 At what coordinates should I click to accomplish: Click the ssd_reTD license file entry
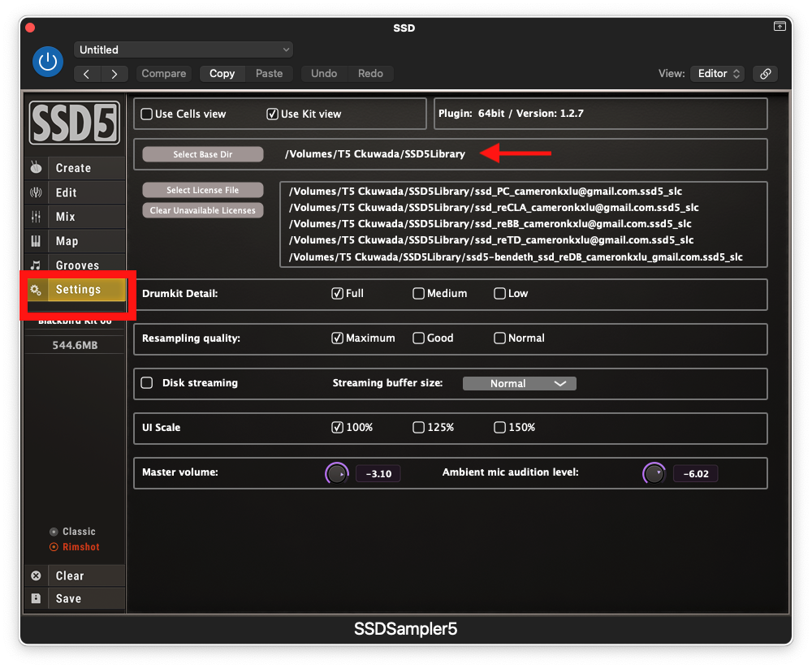tap(491, 240)
